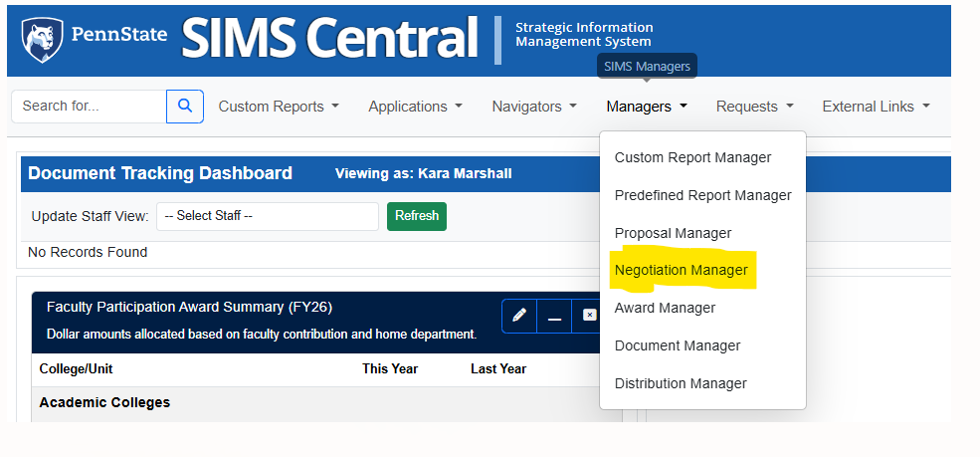
Task: Click into the Search for text field
Action: 88,107
